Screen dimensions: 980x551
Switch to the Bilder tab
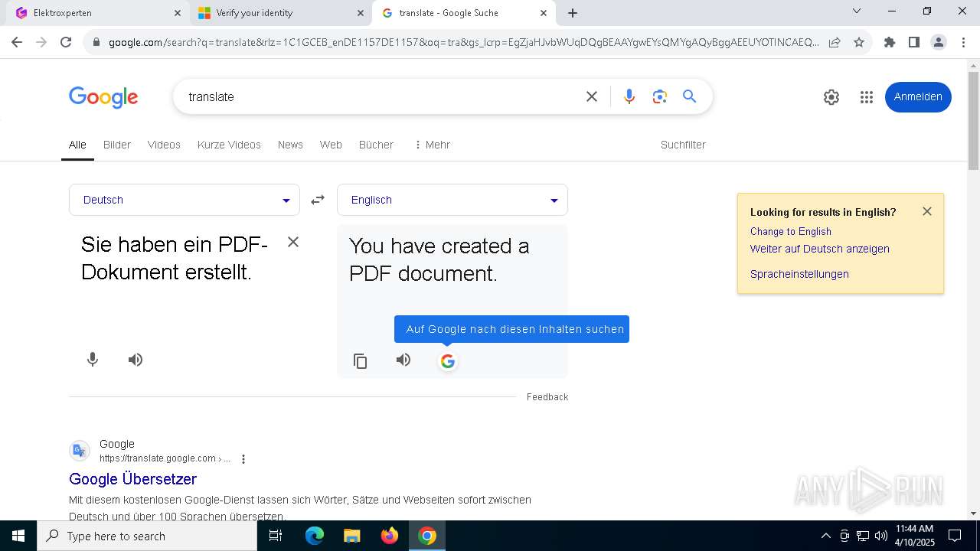pos(117,145)
